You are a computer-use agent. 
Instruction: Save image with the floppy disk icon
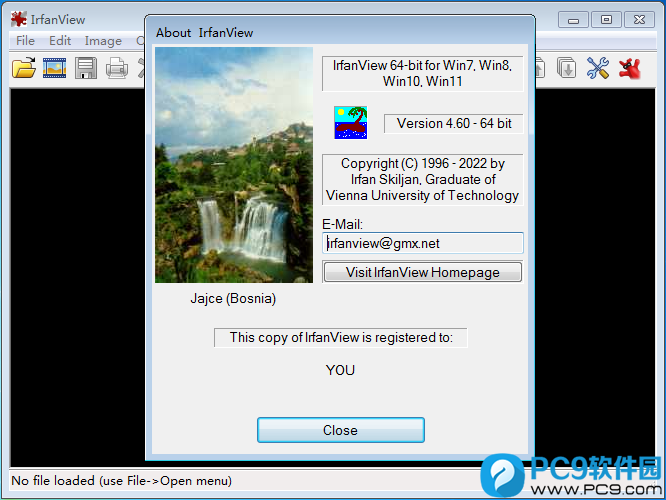86,68
